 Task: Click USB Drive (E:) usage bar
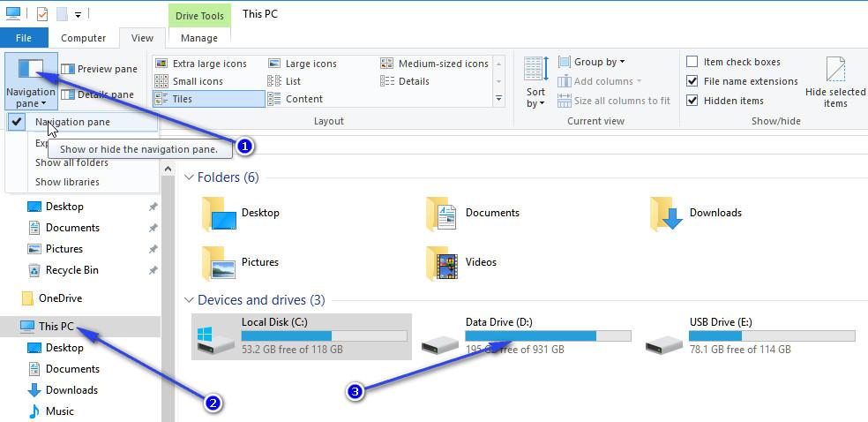click(x=772, y=336)
